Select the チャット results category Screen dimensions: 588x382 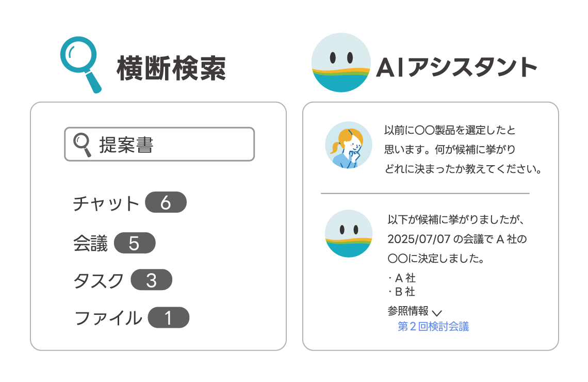pyautogui.click(x=106, y=203)
